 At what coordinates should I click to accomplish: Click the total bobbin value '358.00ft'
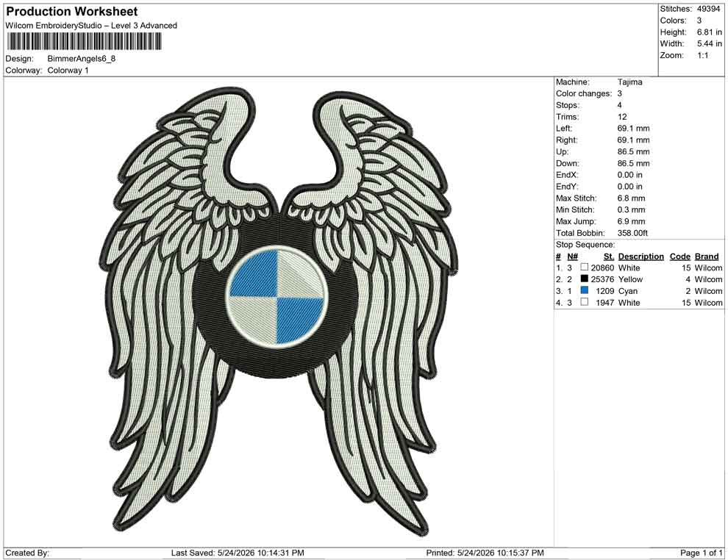[632, 233]
